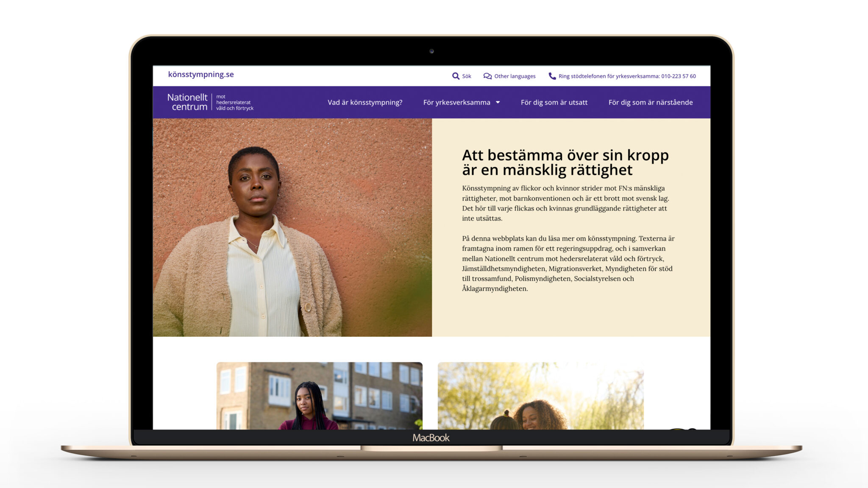Expand the För yrkesverksamma dropdown arrow

click(x=498, y=103)
